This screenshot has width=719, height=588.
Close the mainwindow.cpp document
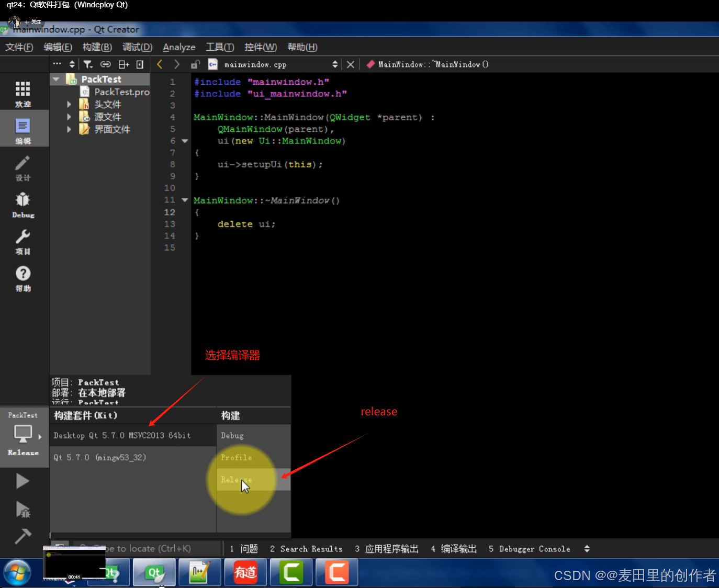(x=351, y=64)
